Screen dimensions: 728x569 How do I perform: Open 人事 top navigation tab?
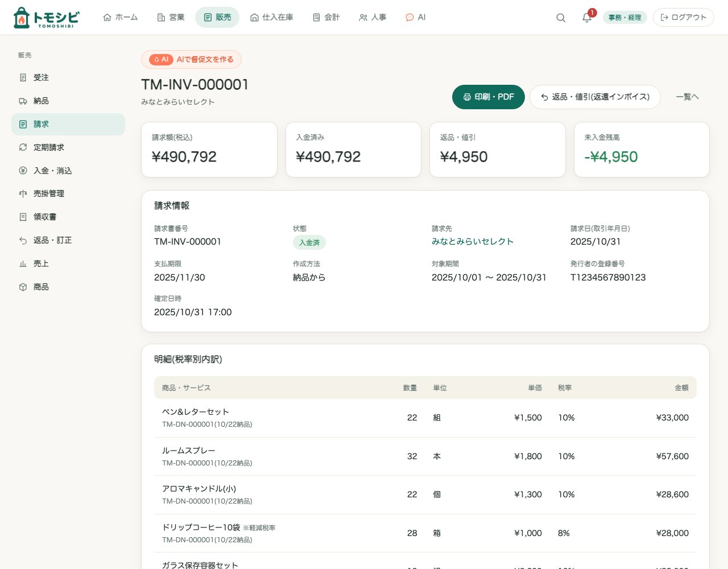373,18
